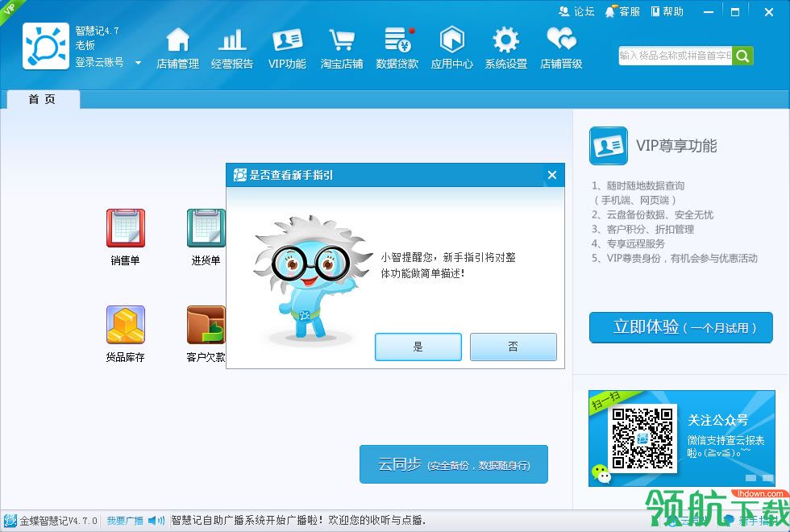Open 系统设置 gear icon
The height and width of the screenshot is (532, 790).
tap(506, 48)
